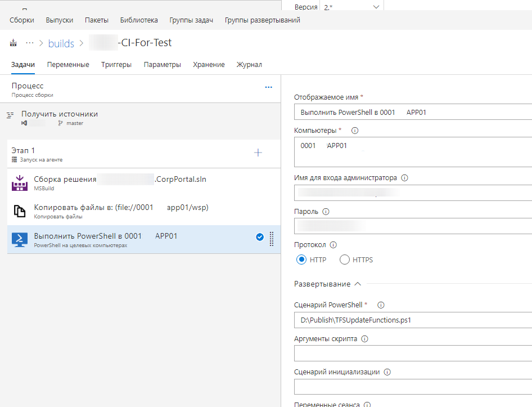Click the Copy files task icon
Screen dimensions: 532x407
(x=20, y=211)
